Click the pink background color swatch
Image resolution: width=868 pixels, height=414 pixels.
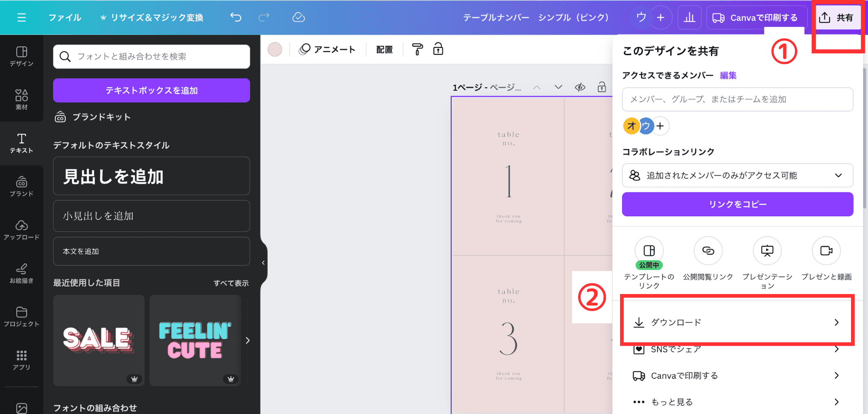[275, 50]
